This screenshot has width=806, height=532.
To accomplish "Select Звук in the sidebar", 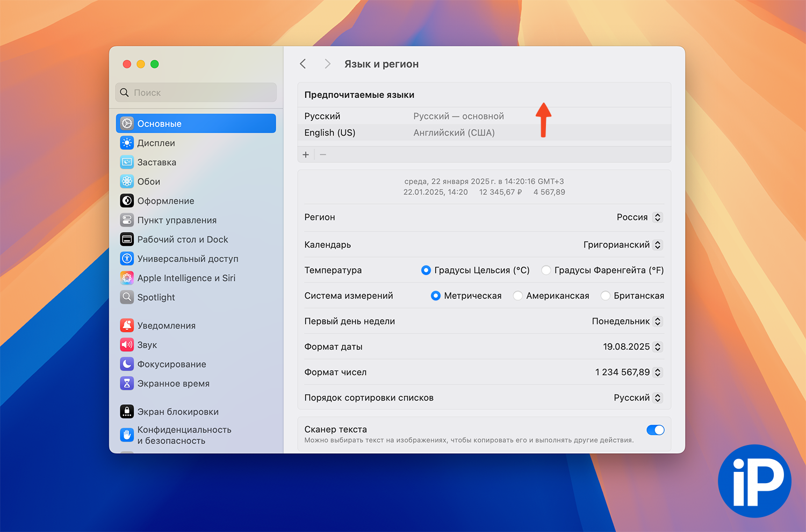I will pos(147,345).
